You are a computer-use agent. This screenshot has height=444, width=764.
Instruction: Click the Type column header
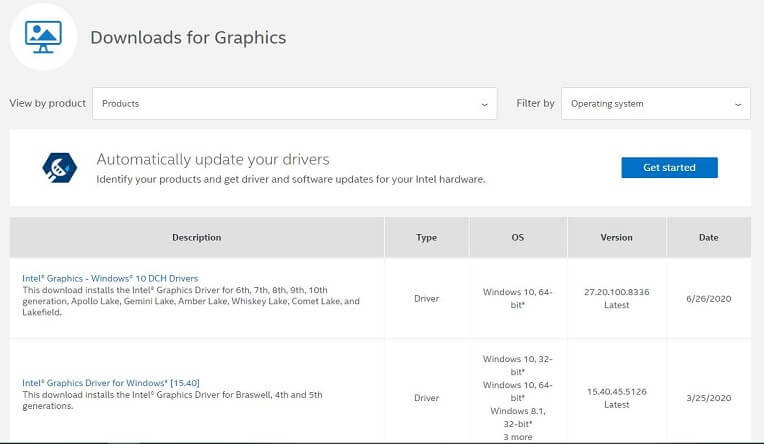[426, 237]
